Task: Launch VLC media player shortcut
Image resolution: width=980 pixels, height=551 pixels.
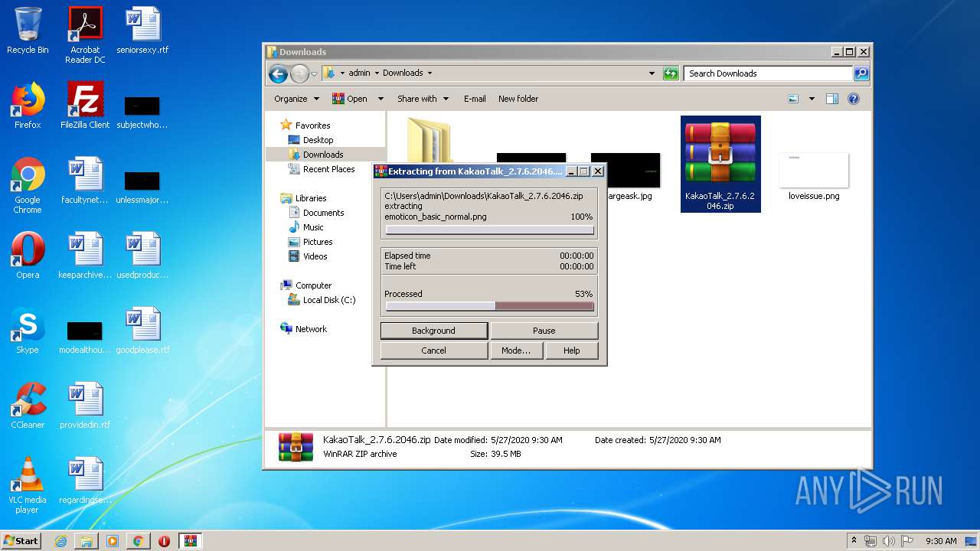Action: tap(28, 485)
